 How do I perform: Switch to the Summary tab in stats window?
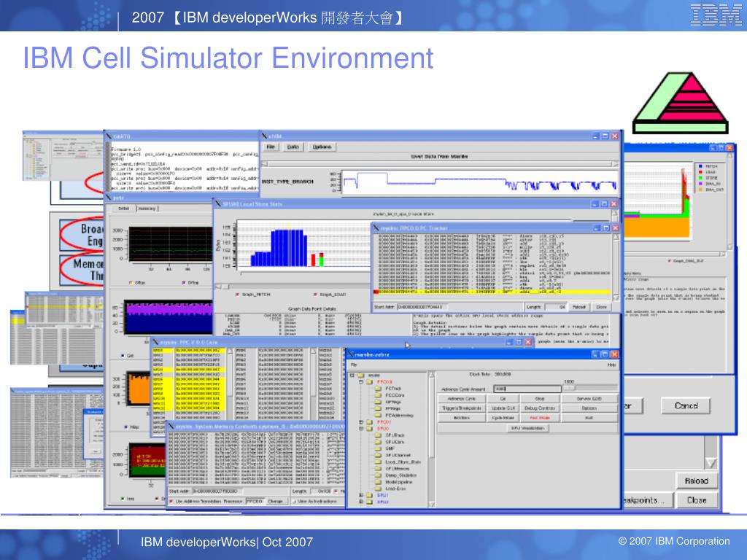(x=147, y=209)
